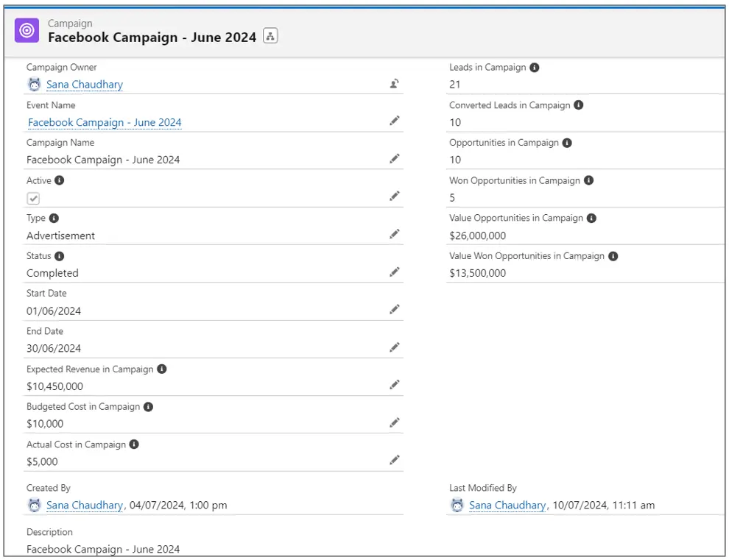Open the campaign hierarchy view icon

point(270,36)
